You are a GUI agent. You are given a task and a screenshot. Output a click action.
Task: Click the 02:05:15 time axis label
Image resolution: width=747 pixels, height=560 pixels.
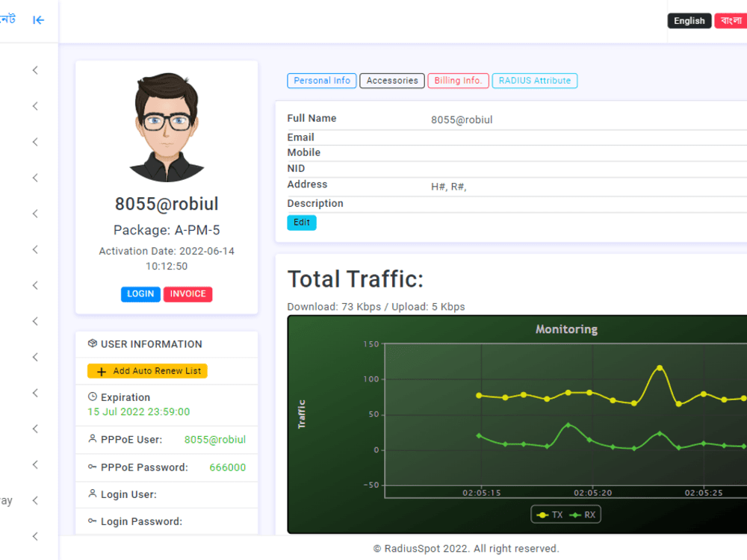point(482,493)
